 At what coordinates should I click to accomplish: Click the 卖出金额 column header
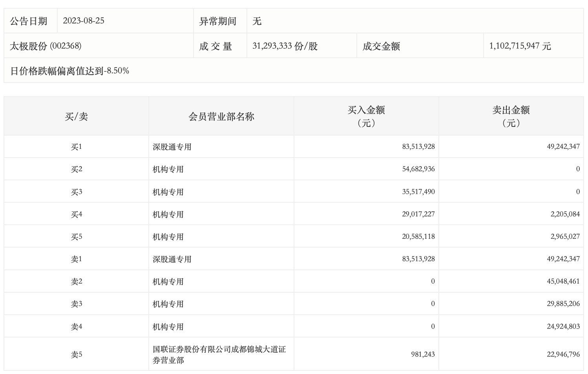pos(511,116)
